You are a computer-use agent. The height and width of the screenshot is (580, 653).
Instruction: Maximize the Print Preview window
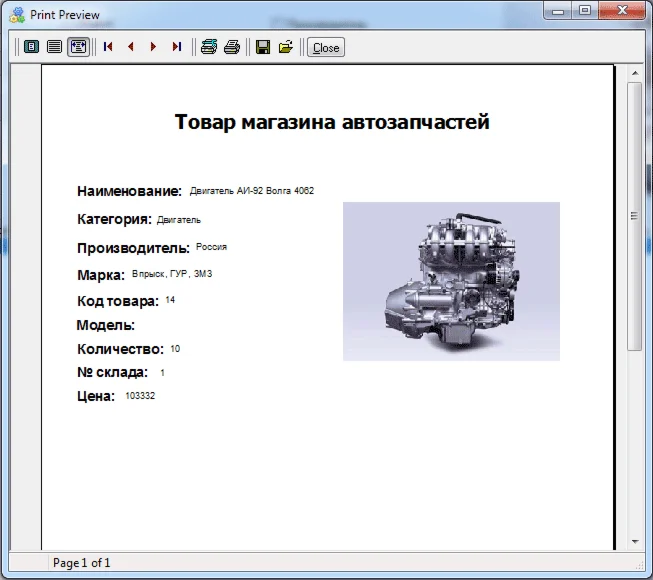[x=584, y=11]
